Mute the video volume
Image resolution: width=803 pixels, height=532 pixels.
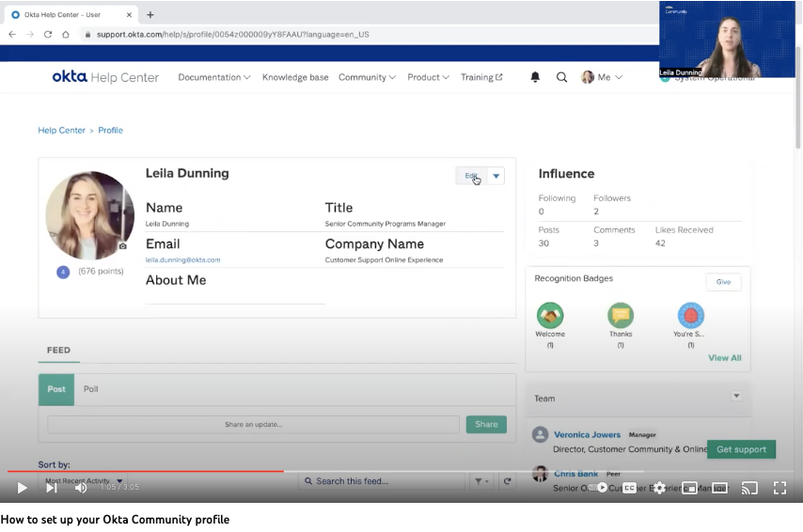point(81,488)
